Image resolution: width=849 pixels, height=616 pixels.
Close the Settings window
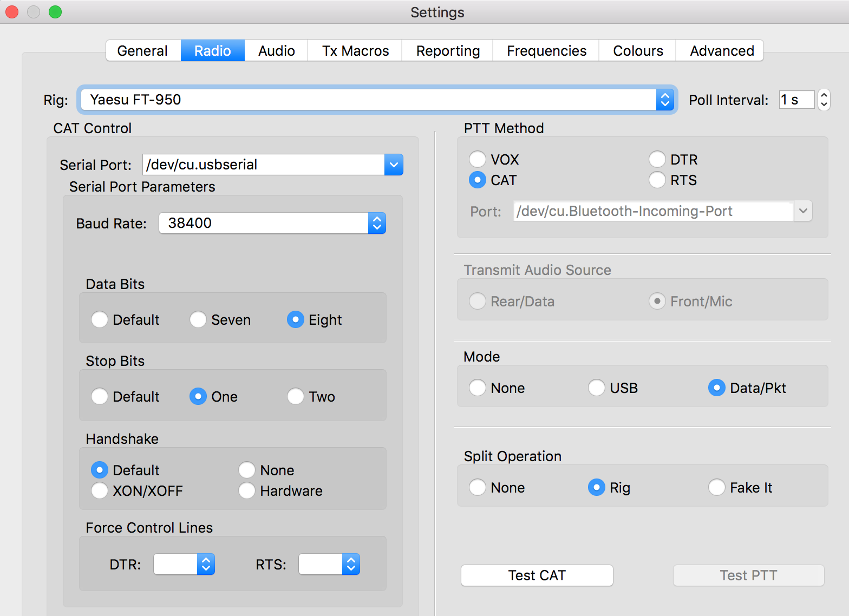(x=12, y=12)
